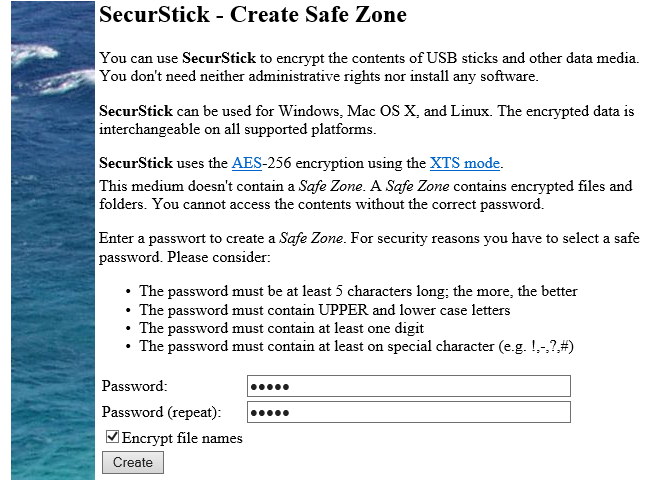Open the AES hyperlink
The image size is (670, 480).
pos(245,163)
